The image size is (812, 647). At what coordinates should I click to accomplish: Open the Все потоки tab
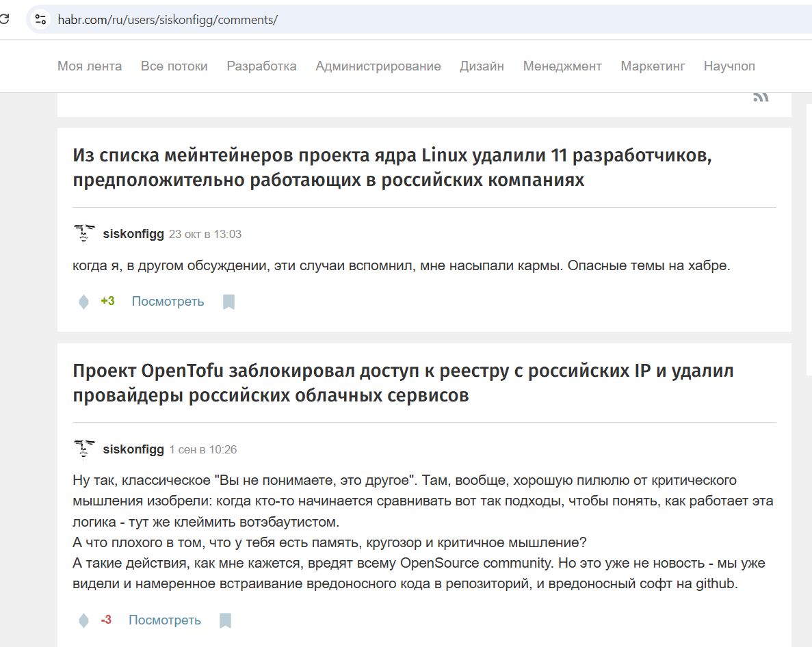coord(174,66)
